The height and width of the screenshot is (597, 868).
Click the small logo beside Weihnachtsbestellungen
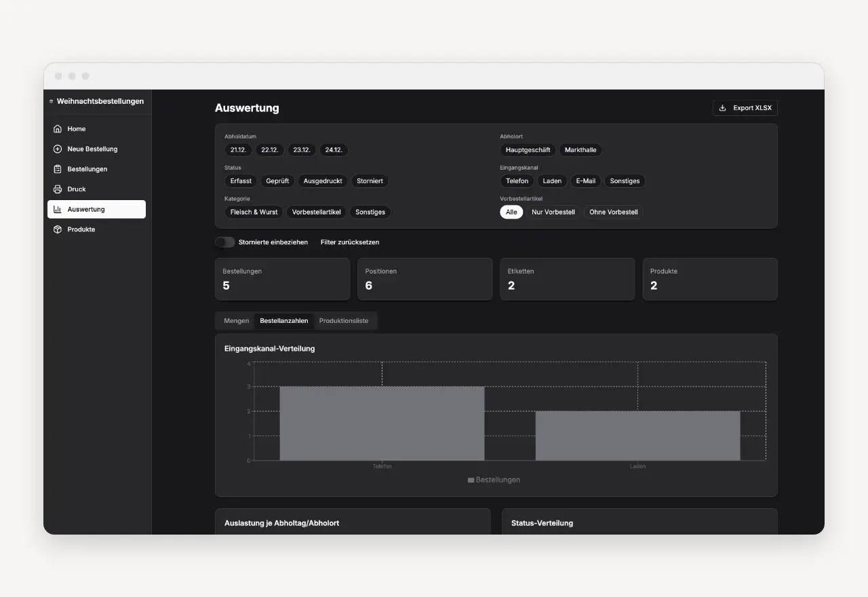click(x=52, y=102)
